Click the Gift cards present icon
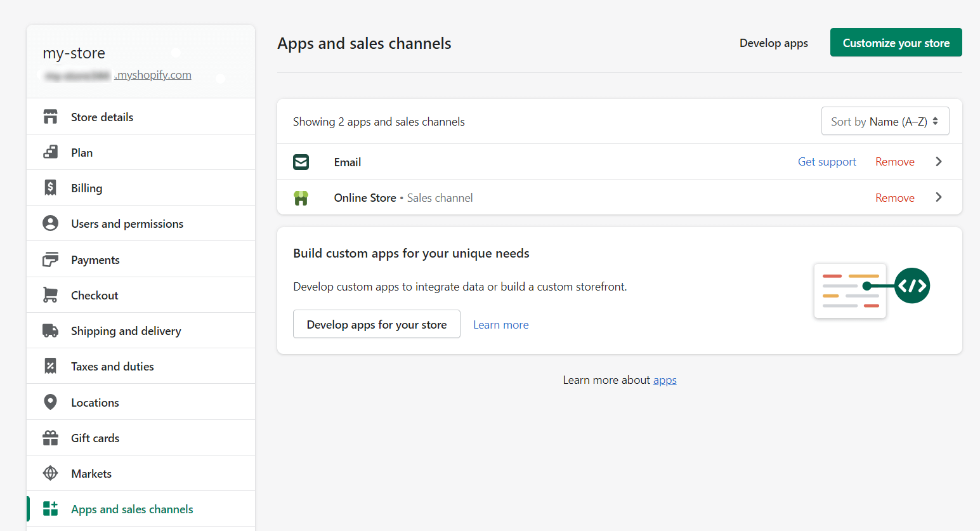980x531 pixels. click(x=50, y=438)
